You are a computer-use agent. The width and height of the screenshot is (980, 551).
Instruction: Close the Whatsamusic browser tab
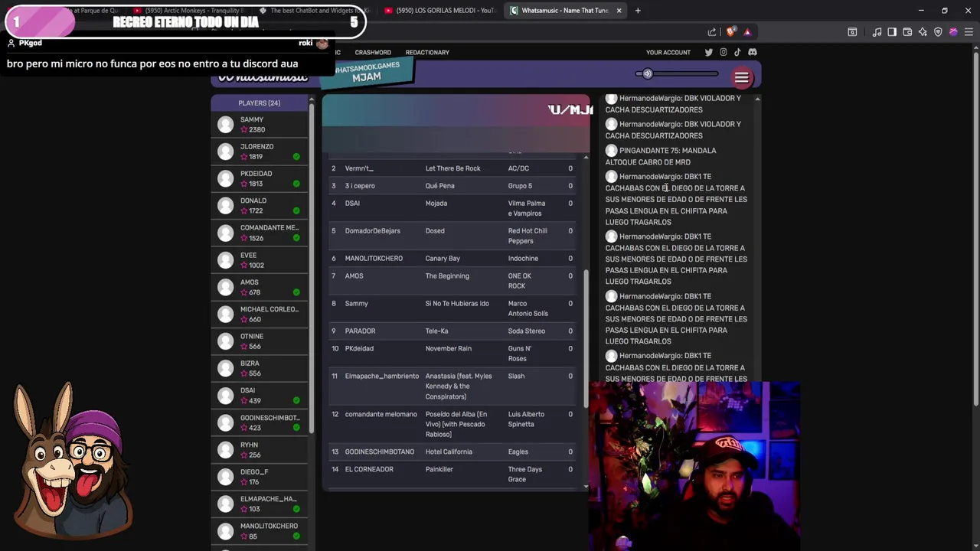pyautogui.click(x=619, y=11)
